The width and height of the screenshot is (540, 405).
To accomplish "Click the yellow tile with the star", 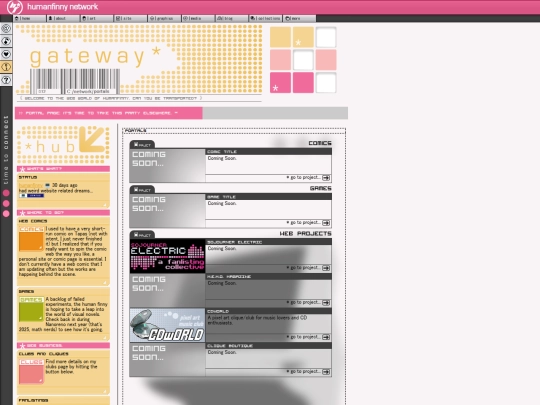I will tap(303, 37).
